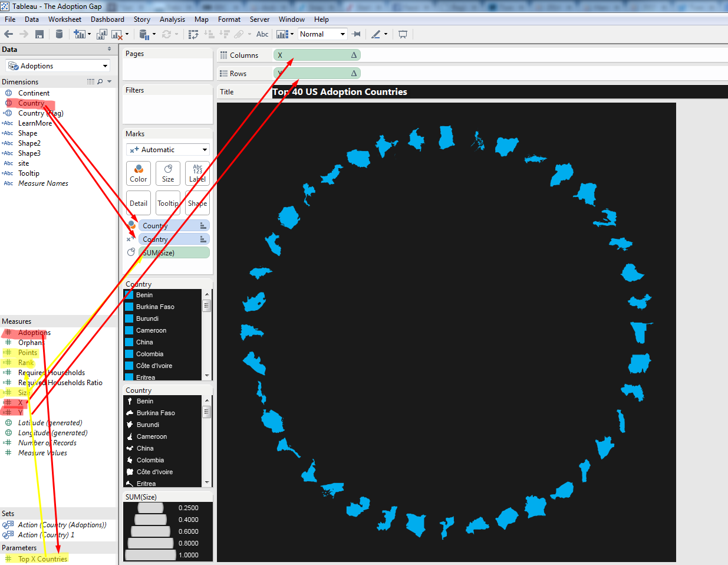Click the New Worksheet icon in toolbar
Viewport: 728px width, 565px height.
[79, 34]
